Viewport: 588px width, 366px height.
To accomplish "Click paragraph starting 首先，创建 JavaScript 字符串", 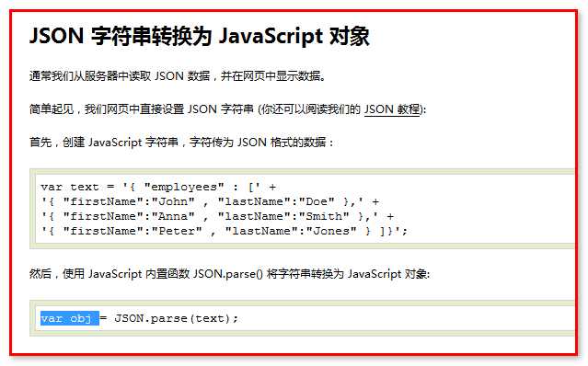I will click(181, 143).
